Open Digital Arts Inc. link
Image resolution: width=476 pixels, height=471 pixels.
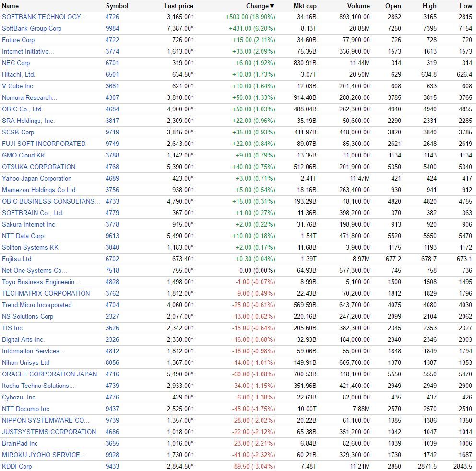23,340
